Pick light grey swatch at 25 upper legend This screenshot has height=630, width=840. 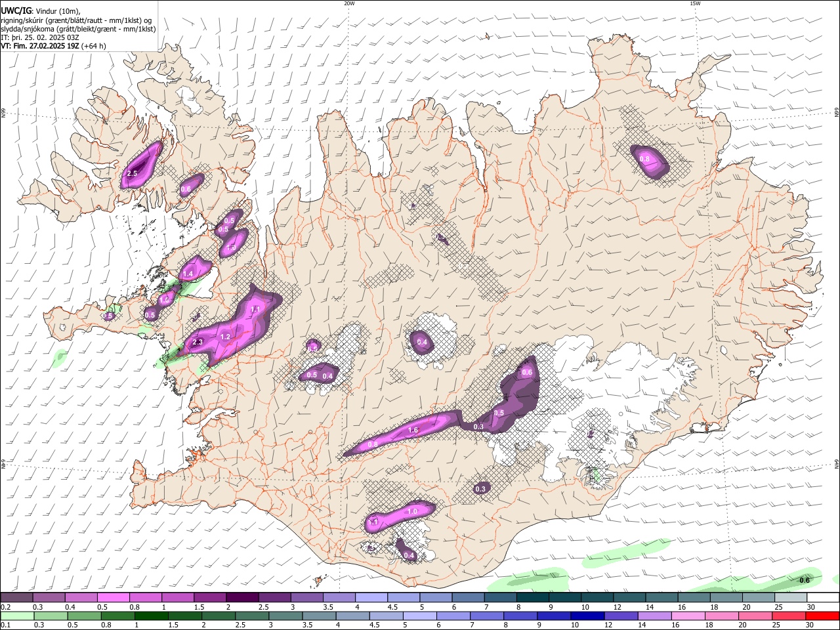[790, 597]
